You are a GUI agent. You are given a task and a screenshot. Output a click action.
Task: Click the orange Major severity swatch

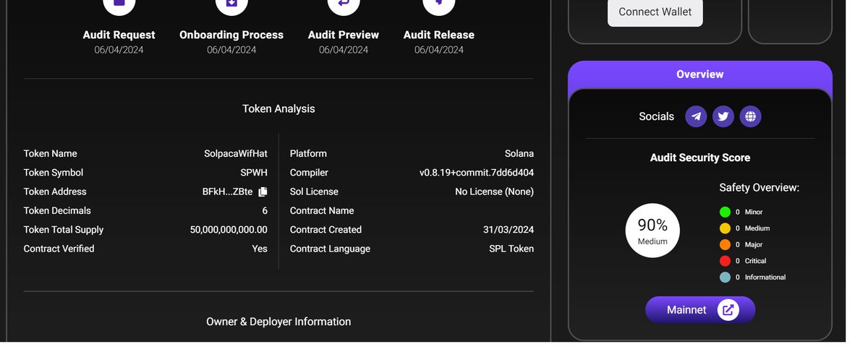pos(725,245)
